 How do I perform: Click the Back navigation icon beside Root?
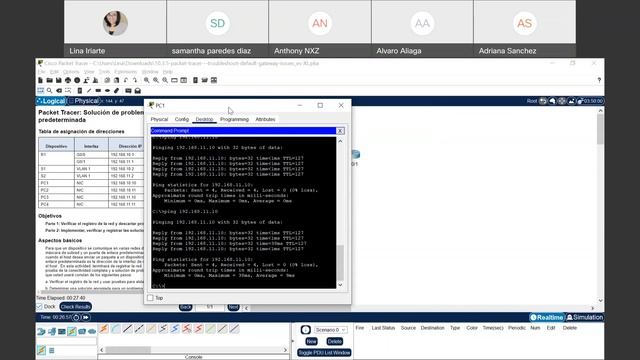pos(543,101)
